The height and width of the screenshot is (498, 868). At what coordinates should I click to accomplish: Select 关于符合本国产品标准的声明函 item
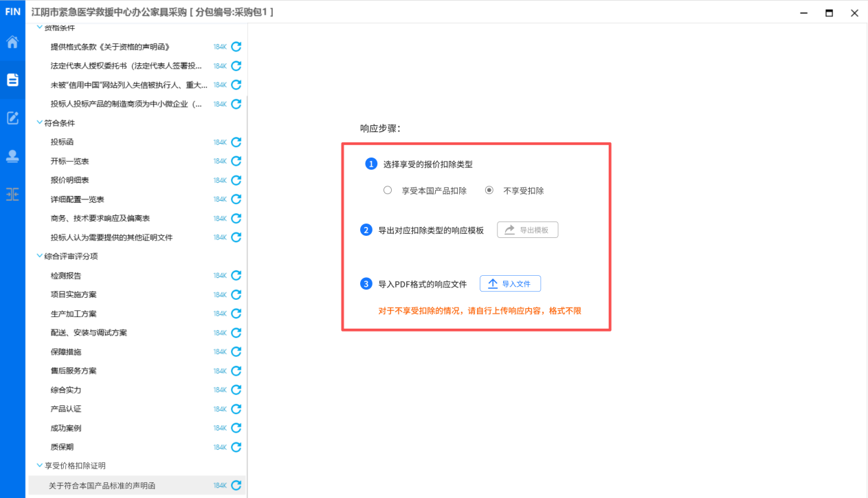102,486
